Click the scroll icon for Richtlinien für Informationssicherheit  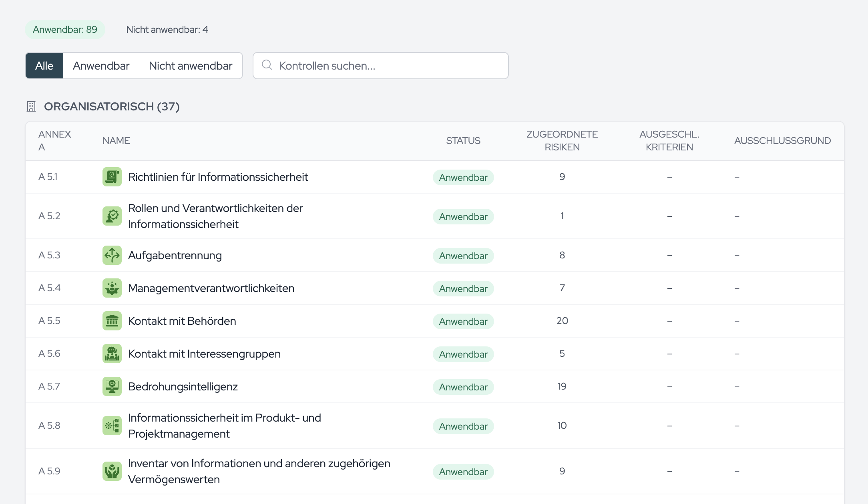click(x=112, y=177)
